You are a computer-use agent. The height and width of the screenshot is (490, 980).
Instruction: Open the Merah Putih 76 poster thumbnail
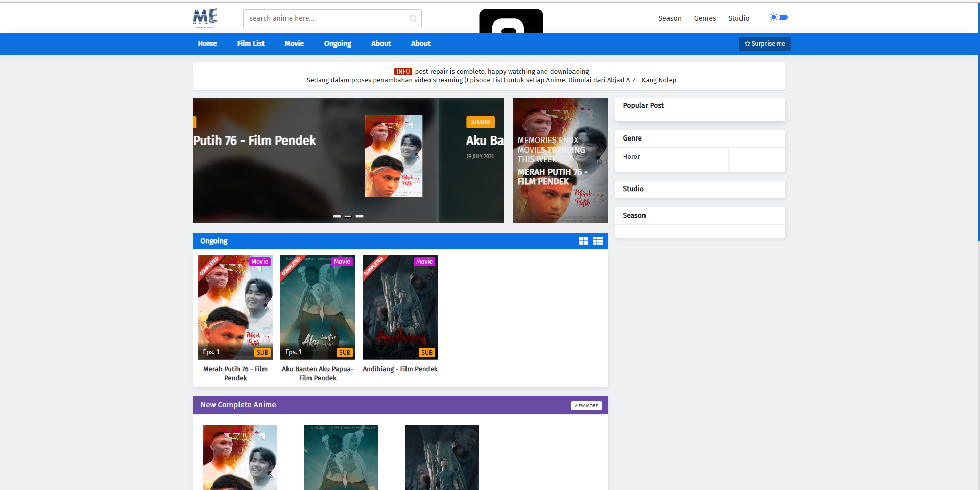[235, 307]
